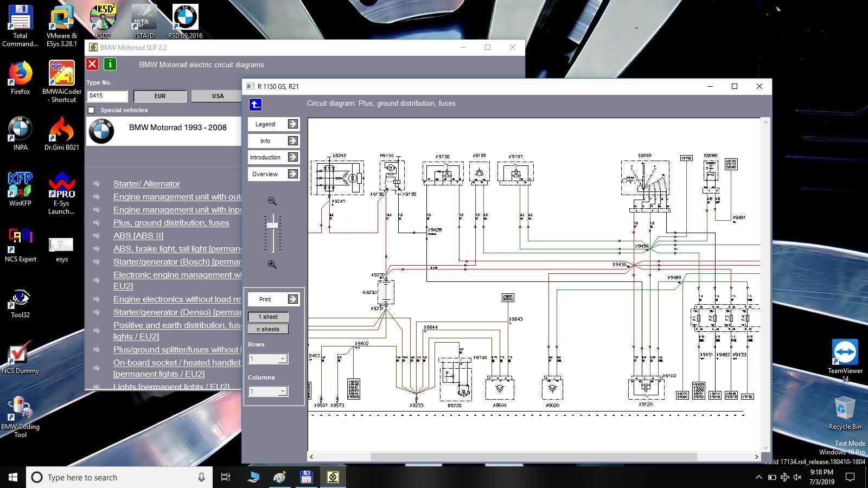The image size is (868, 488).
Task: Click the zoom level slider handle
Action: (272, 225)
